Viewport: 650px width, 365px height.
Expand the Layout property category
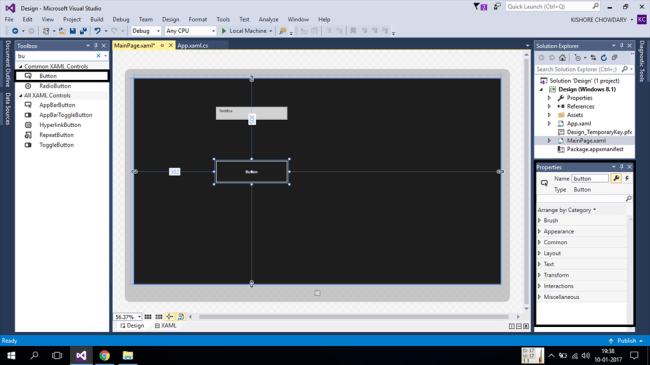(540, 253)
